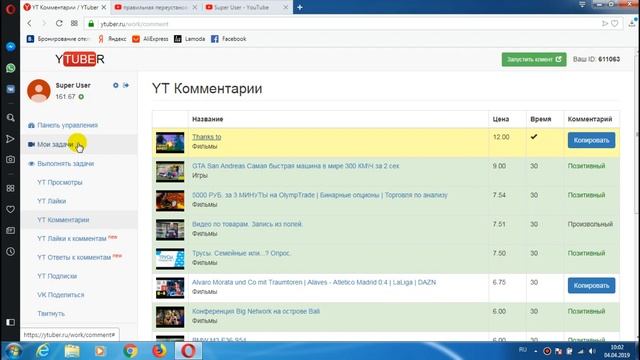This screenshot has width=640, height=360.
Task: Open YT Просмотры menu item
Action: (60, 182)
